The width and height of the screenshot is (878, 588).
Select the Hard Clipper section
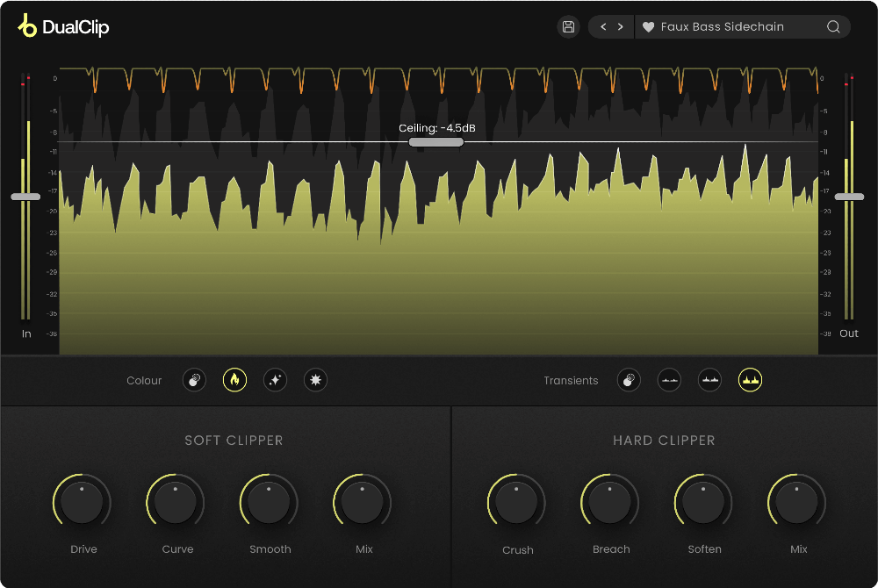tap(665, 440)
